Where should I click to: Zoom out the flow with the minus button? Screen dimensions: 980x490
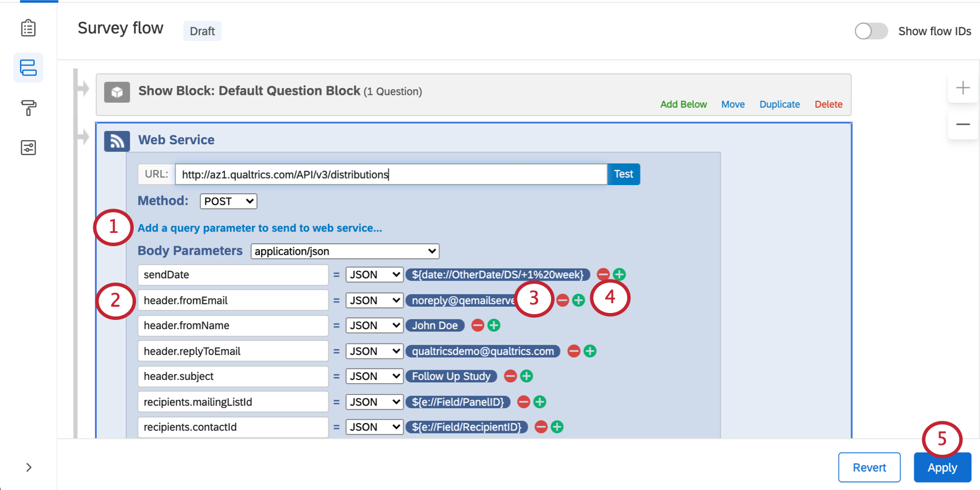click(963, 124)
